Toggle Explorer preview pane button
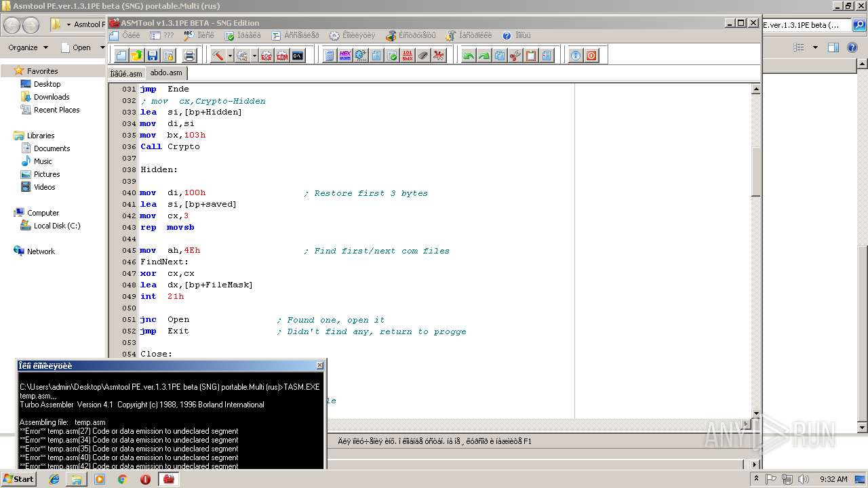Screen dimensions: 868x488 (x=833, y=47)
